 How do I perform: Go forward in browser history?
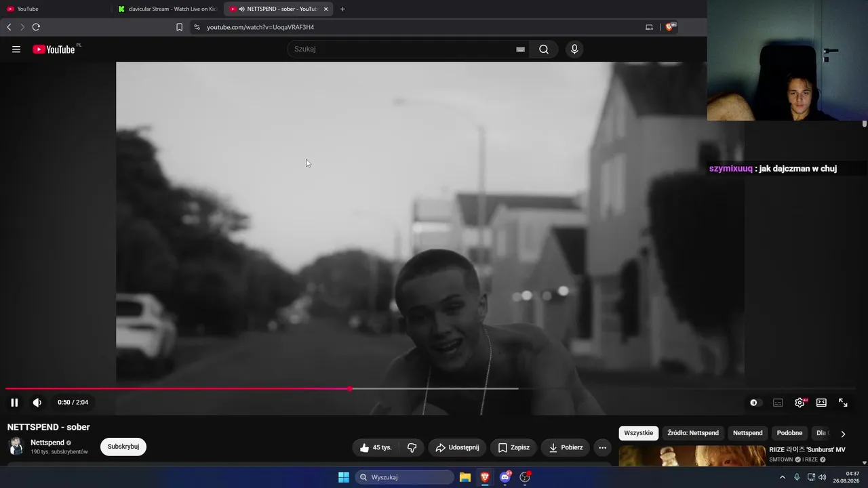[x=22, y=27]
